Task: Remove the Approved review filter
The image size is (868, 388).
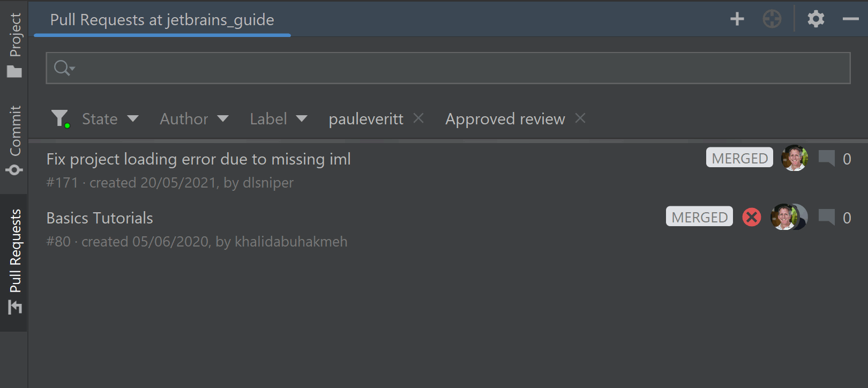Action: pyautogui.click(x=580, y=118)
